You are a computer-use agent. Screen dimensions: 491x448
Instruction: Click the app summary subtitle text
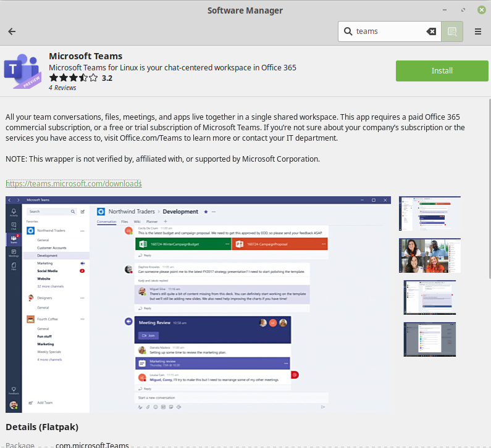pos(172,68)
